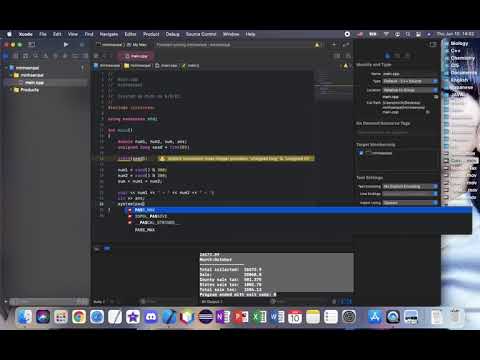
Task: Open the Xcode menu
Action: (x=25, y=34)
